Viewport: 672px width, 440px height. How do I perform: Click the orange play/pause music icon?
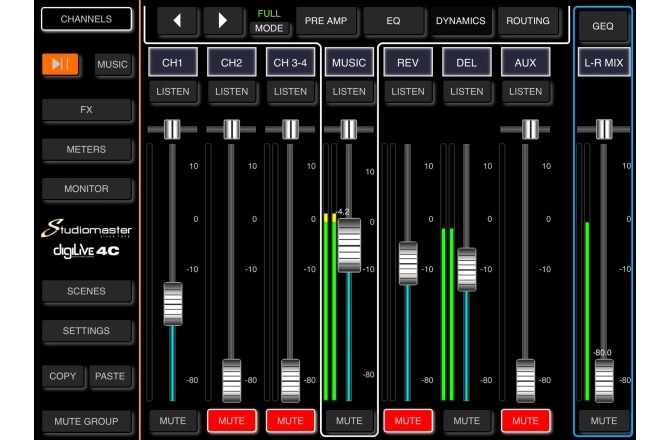(x=60, y=64)
